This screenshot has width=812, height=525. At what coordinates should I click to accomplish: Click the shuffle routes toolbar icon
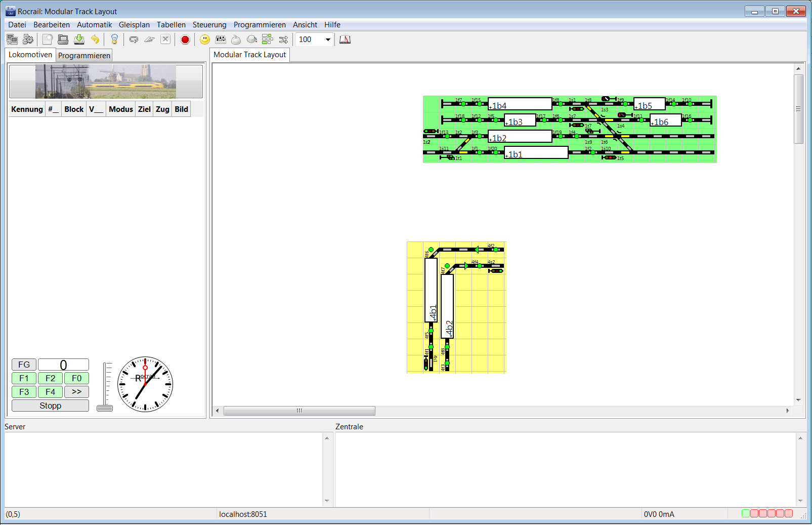(x=283, y=39)
